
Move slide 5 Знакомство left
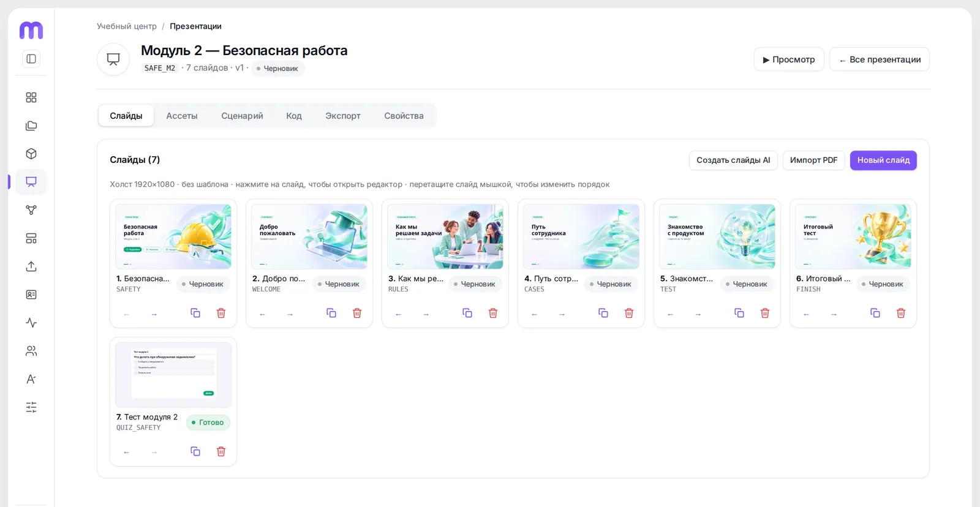670,314
